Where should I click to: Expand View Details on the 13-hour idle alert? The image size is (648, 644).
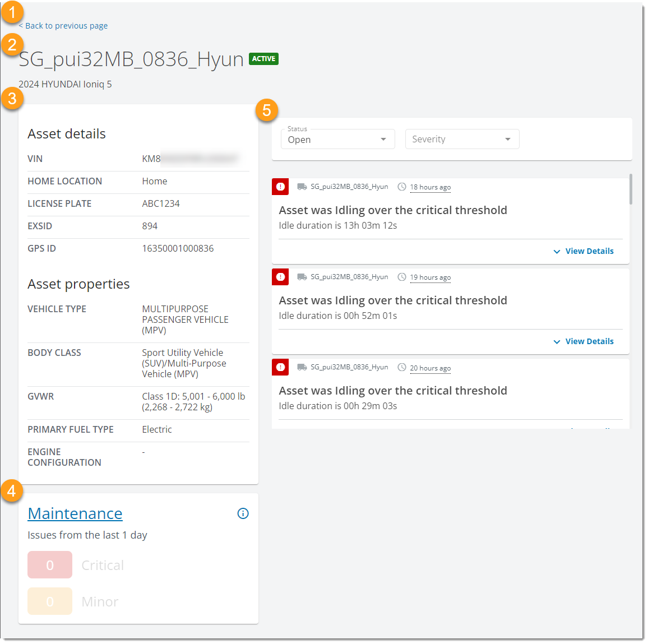click(584, 251)
